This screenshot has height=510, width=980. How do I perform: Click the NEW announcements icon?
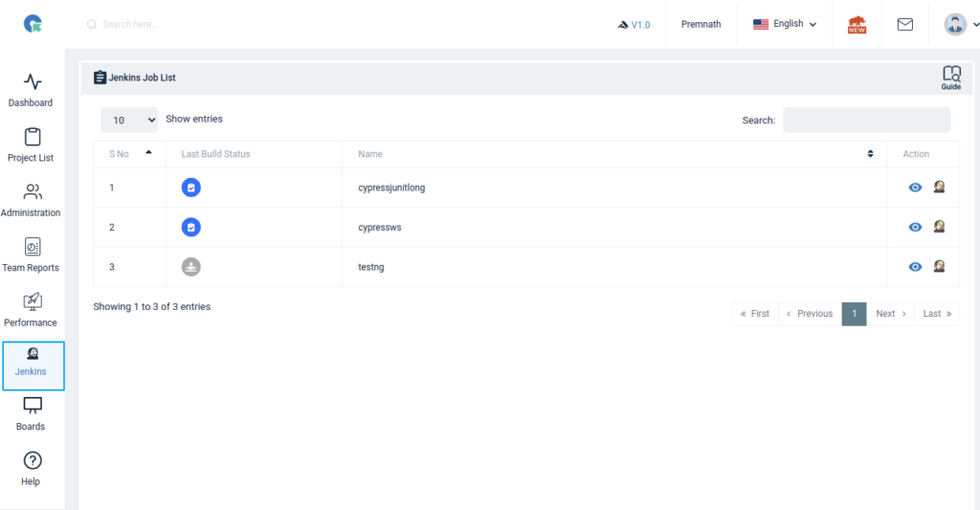click(x=857, y=24)
